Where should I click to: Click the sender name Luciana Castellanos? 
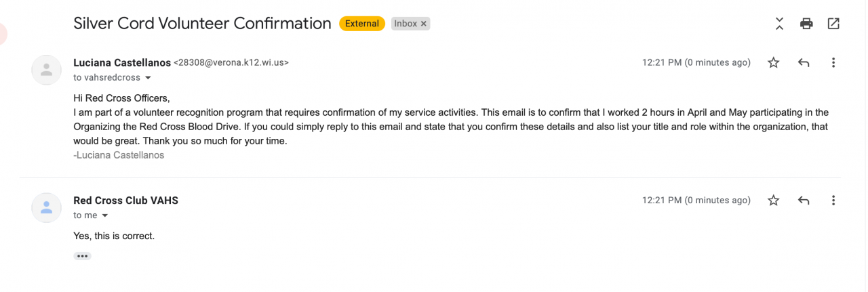(122, 63)
